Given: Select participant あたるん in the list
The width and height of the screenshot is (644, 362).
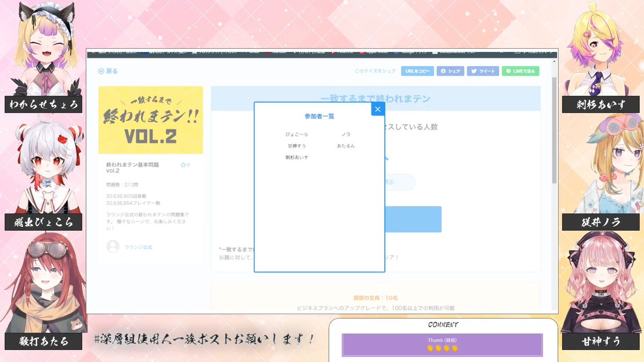Looking at the screenshot, I should [346, 146].
